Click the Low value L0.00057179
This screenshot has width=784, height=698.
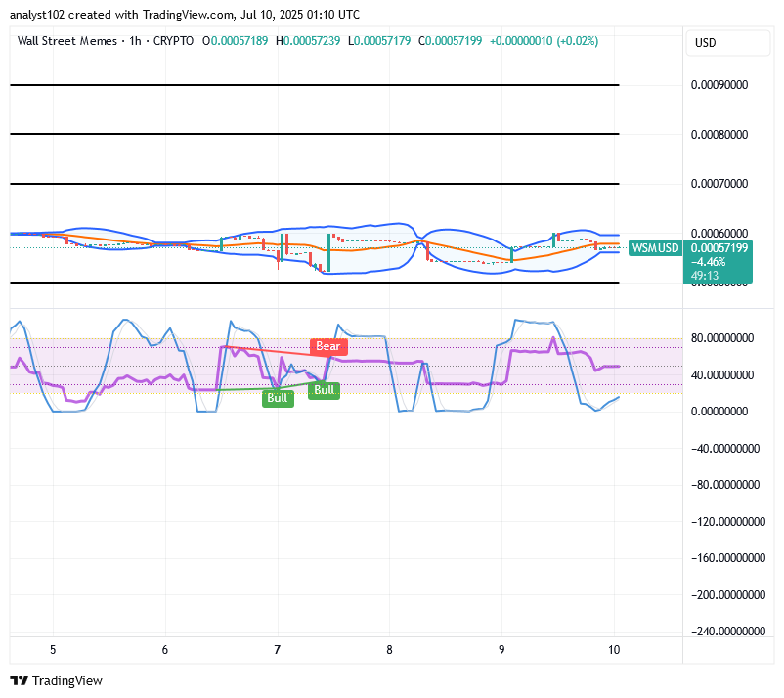coord(379,41)
